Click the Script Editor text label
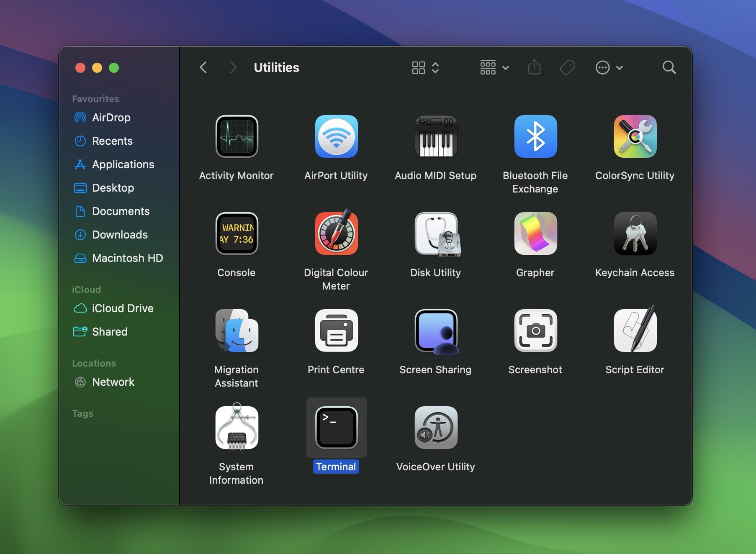756x554 pixels. pos(635,370)
